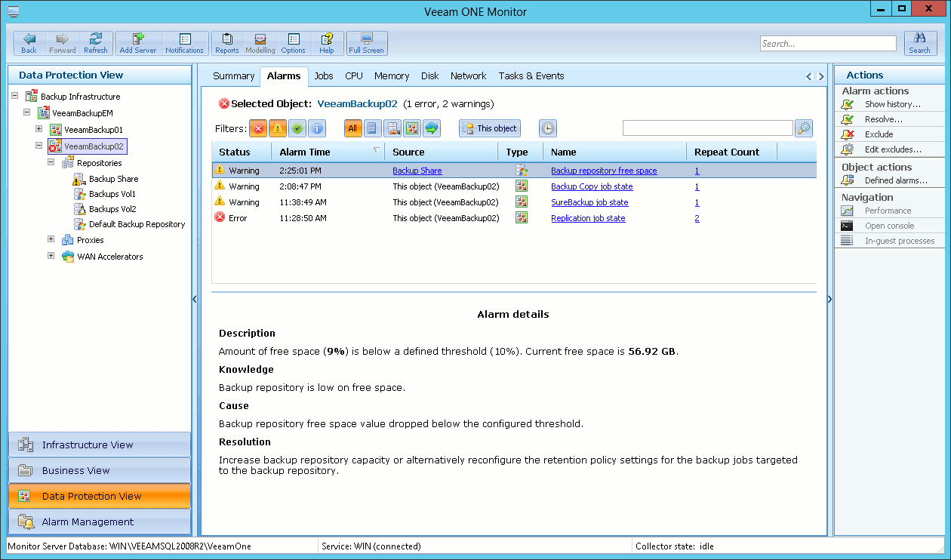
Task: Click the Default Backup Repository icon
Action: coord(79,224)
